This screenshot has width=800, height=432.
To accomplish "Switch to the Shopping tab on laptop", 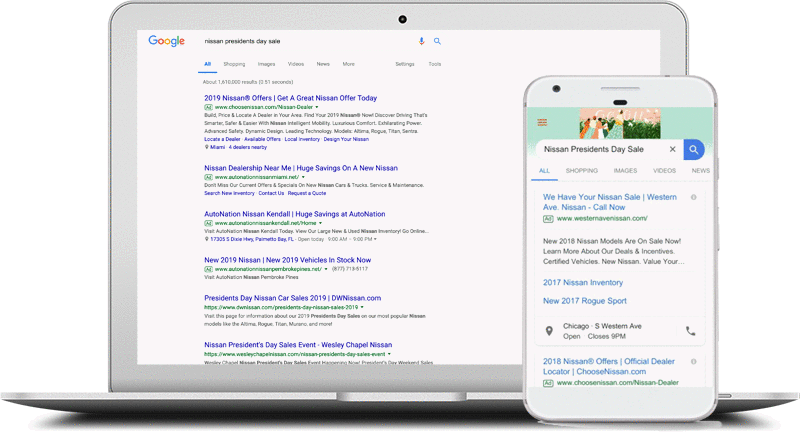I will point(234,64).
